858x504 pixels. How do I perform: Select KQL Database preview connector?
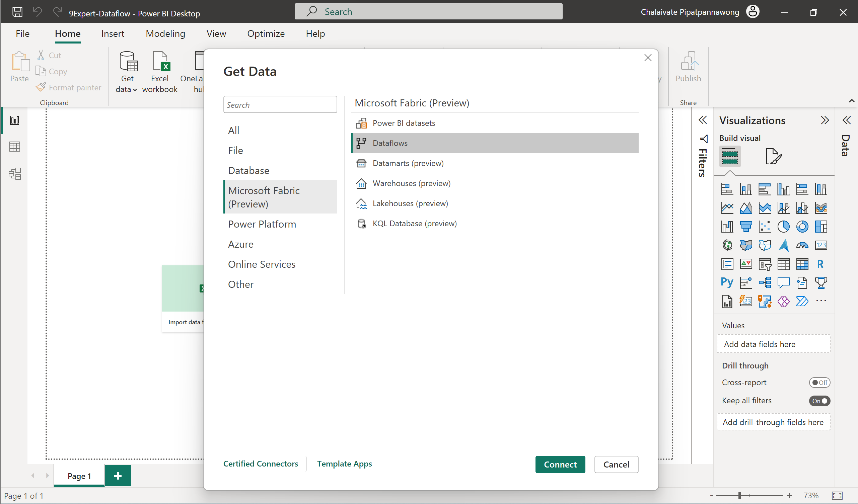414,223
